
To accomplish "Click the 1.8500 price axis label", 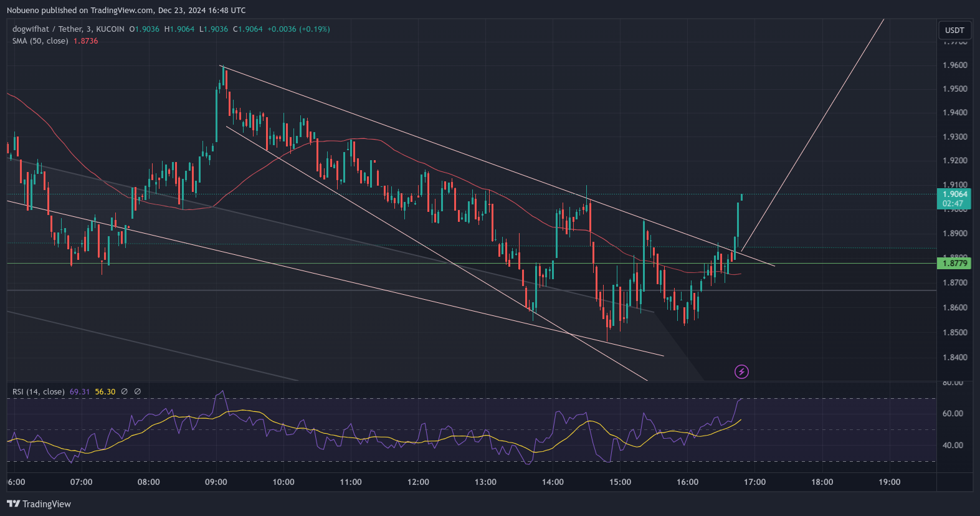I will click(x=955, y=333).
